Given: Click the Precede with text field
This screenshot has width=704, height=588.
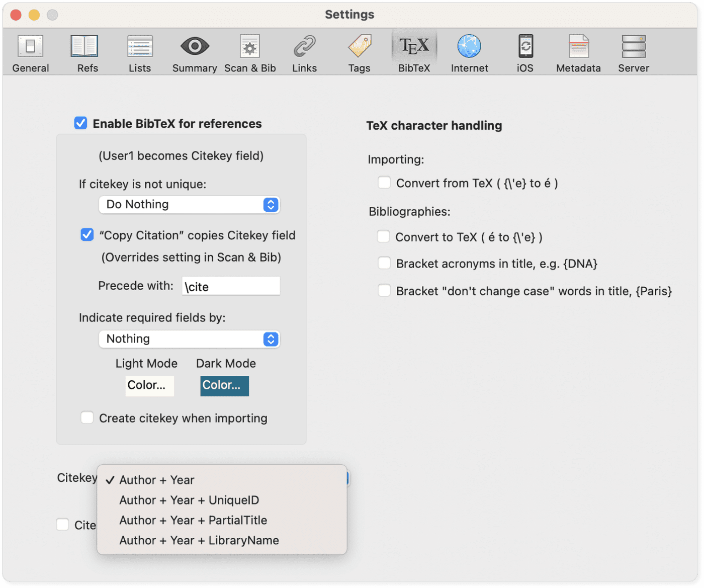Looking at the screenshot, I should (231, 286).
